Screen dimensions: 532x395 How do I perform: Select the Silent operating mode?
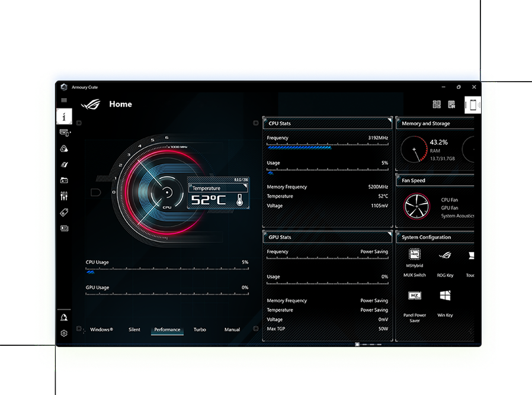(134, 330)
